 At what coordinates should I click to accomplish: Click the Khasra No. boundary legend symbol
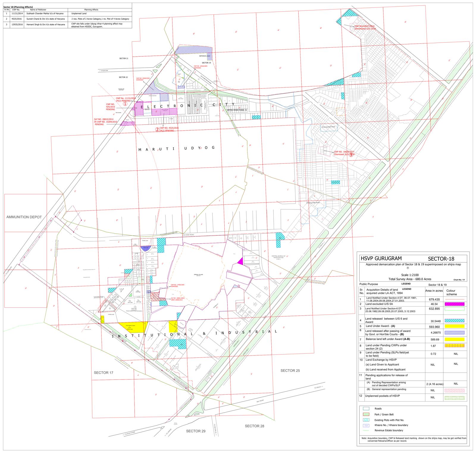click(366, 425)
